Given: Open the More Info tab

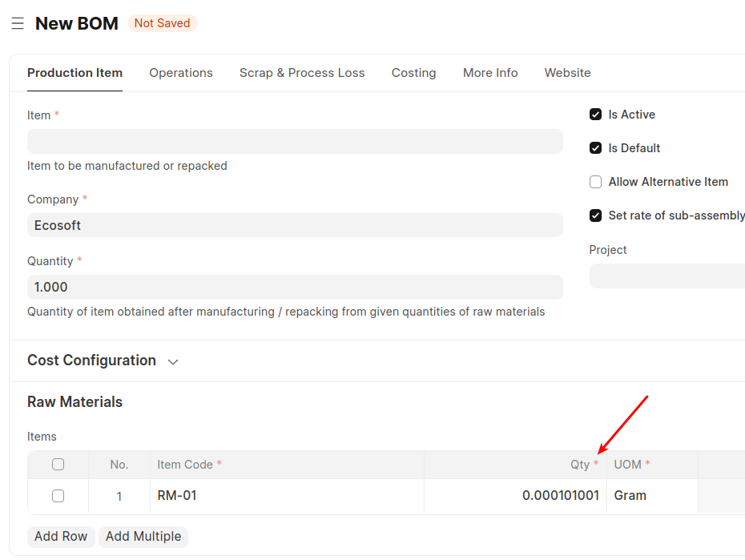Looking at the screenshot, I should [489, 73].
